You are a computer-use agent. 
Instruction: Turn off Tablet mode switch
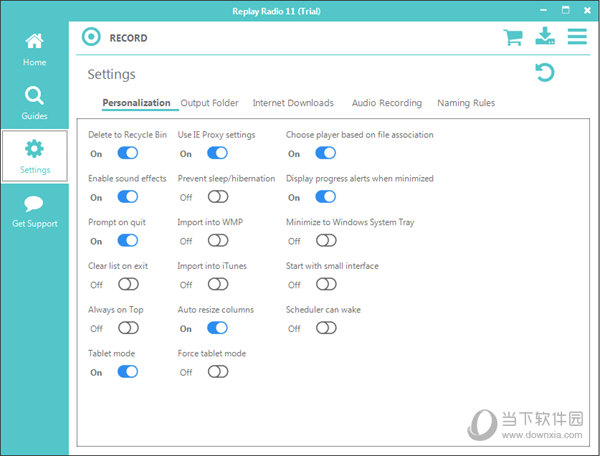point(128,371)
